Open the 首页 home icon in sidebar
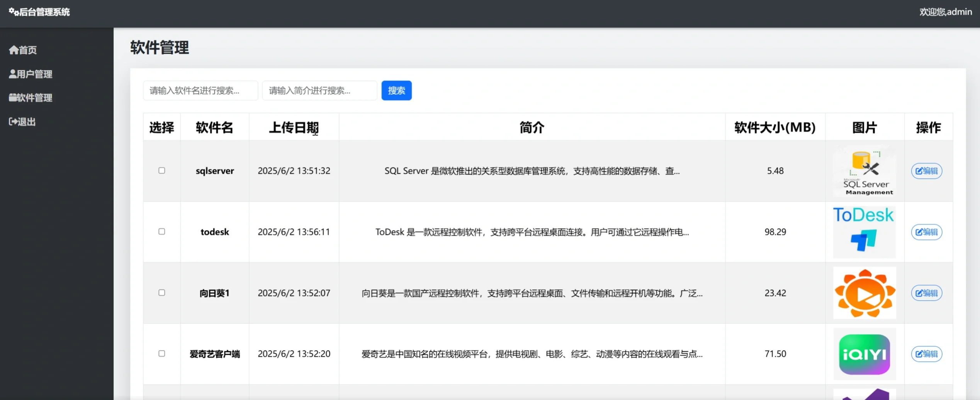Viewport: 980px width, 400px height. 13,49
